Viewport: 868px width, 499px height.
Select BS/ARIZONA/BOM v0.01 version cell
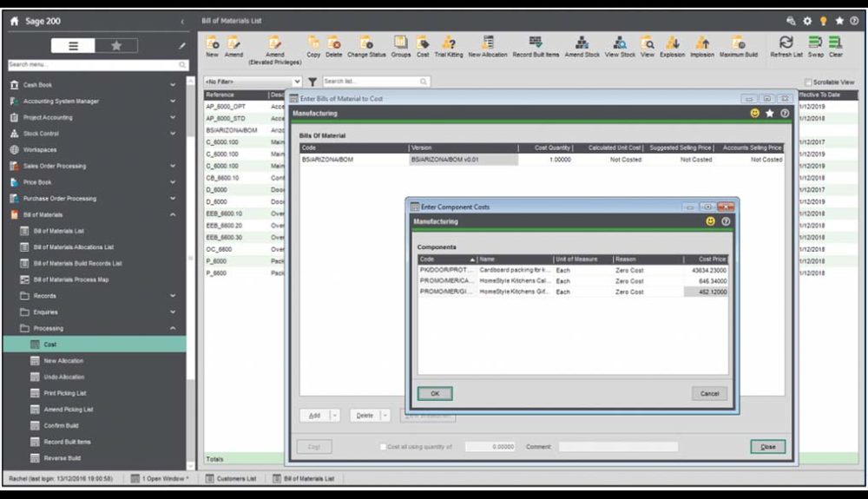(464, 160)
